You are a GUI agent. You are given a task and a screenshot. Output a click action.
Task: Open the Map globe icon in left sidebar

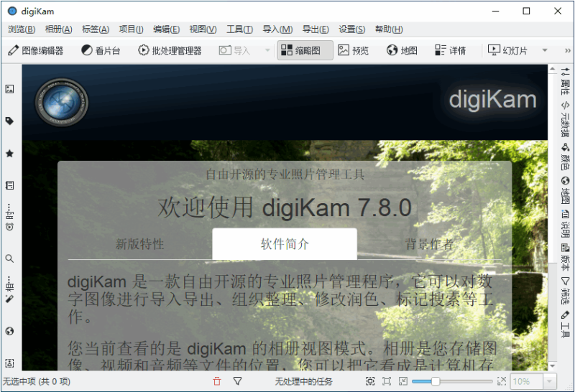(9, 331)
